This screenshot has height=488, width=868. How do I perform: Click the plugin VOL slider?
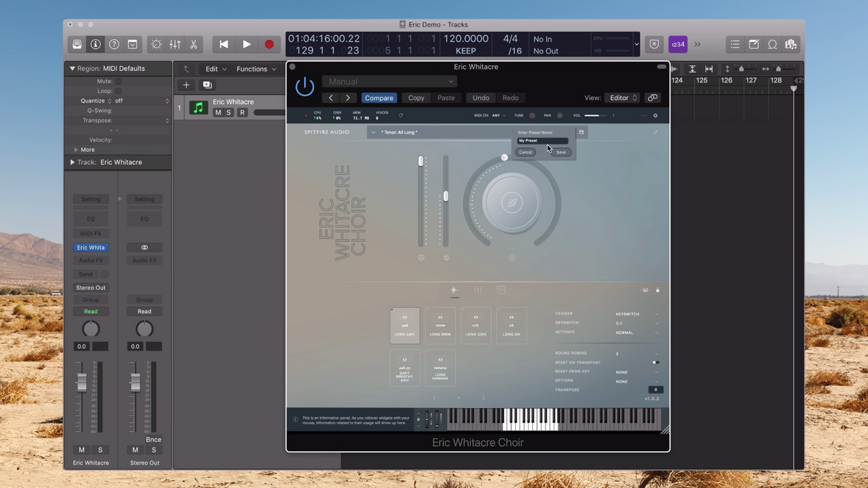coord(595,116)
